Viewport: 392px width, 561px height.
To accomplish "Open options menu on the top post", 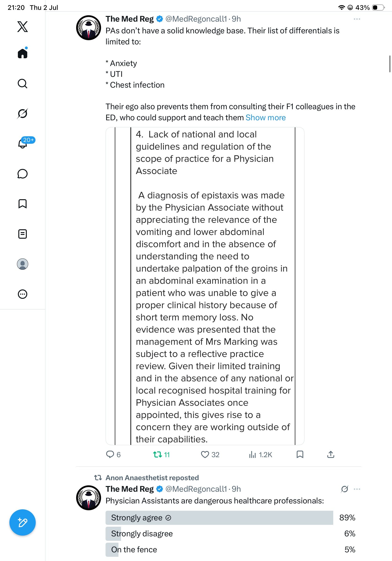I will [357, 19].
